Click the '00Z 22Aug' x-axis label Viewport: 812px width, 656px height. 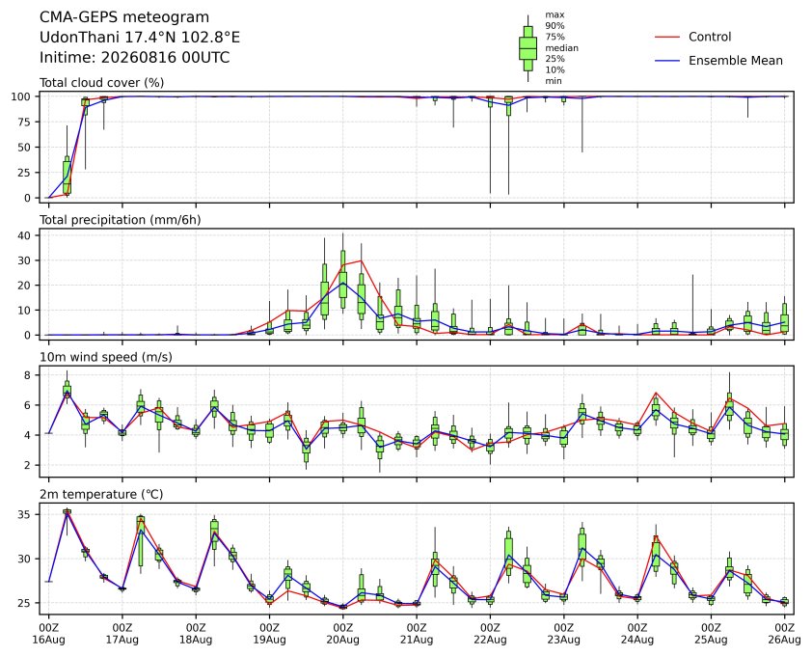(490, 634)
